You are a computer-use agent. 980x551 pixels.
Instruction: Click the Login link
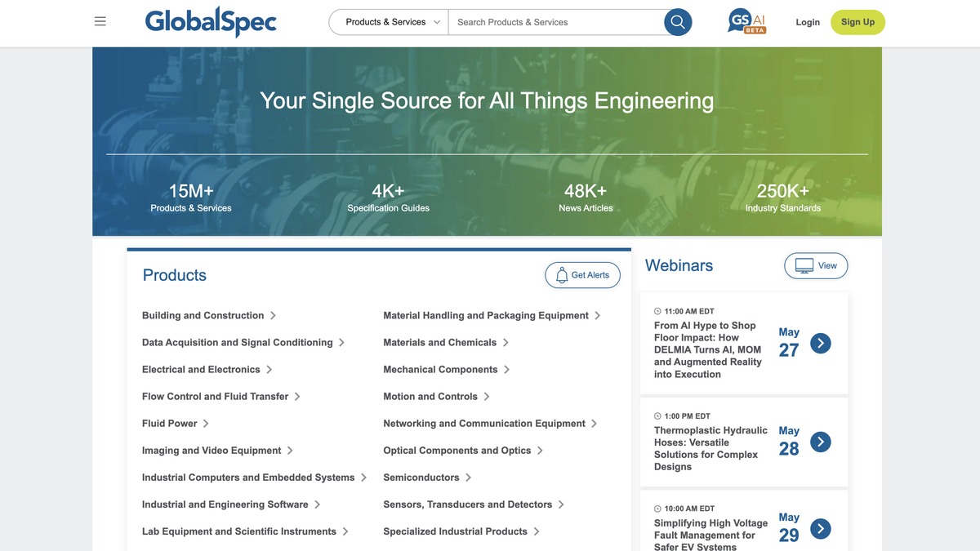pyautogui.click(x=808, y=22)
